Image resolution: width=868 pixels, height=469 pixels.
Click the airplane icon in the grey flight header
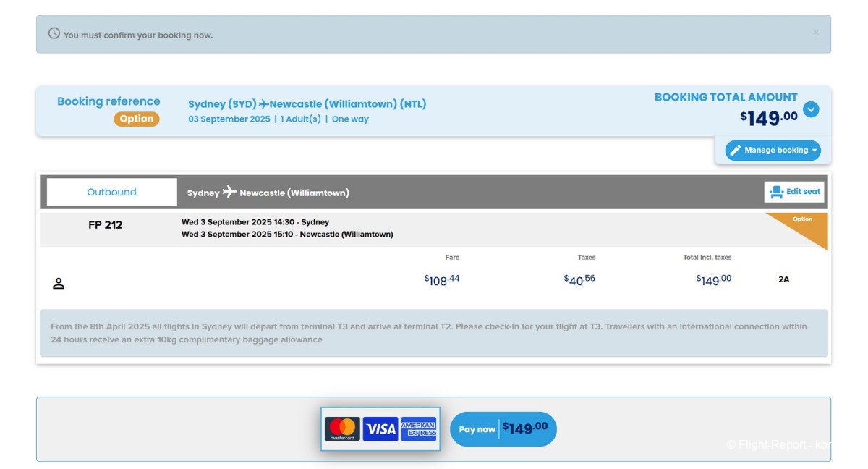[229, 192]
